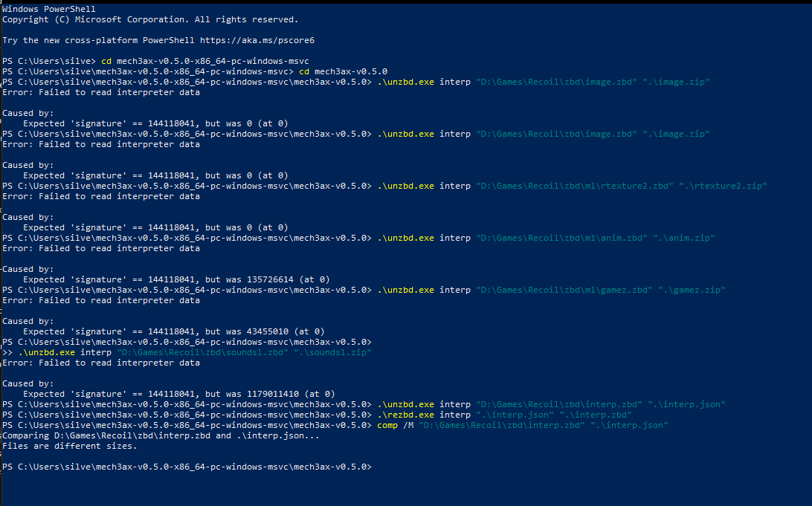Image resolution: width=812 pixels, height=506 pixels.
Task: Click the Microsoft Corporation copyright line
Action: pos(150,19)
